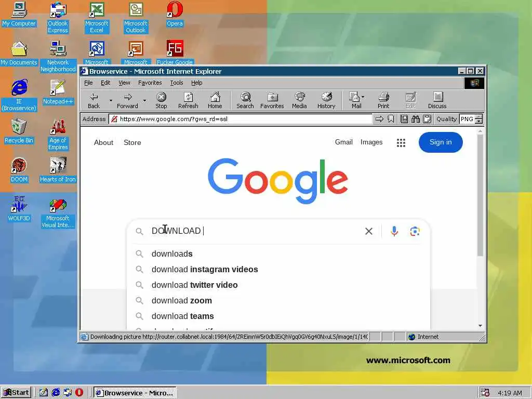Select the My Computer desktop icon
Image resolution: width=532 pixels, height=399 pixels.
tap(19, 15)
